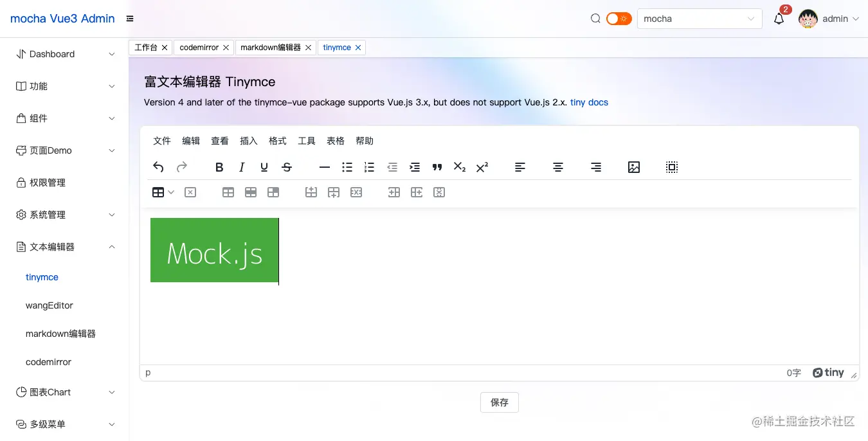
Task: Collapse sidebar with hamburger icon
Action: (x=130, y=19)
